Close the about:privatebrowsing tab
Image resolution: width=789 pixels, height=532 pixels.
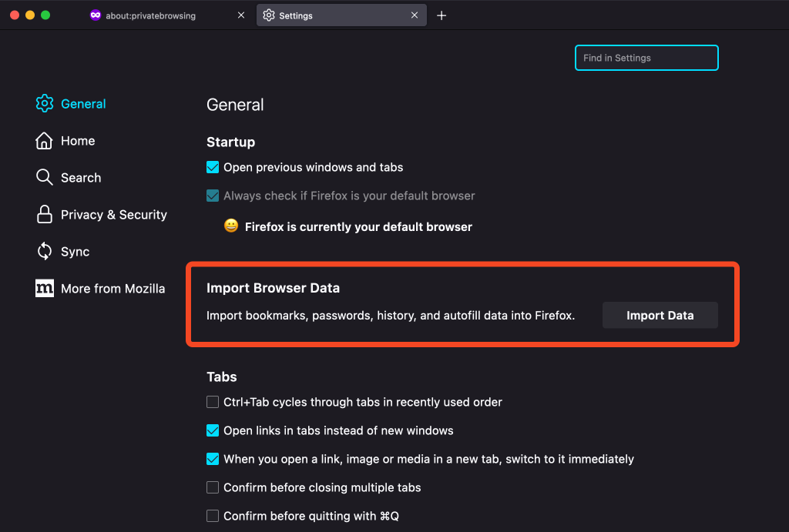click(x=241, y=15)
